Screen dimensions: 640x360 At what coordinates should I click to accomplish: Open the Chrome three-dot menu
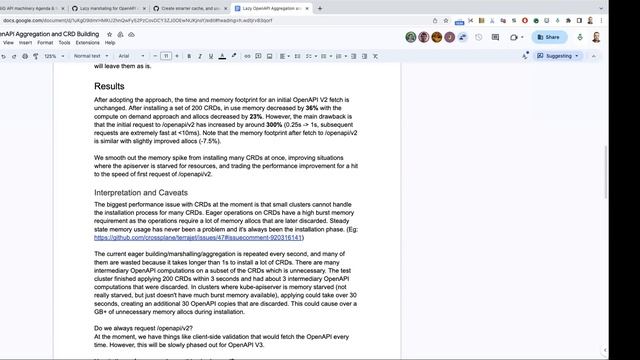(x=601, y=20)
